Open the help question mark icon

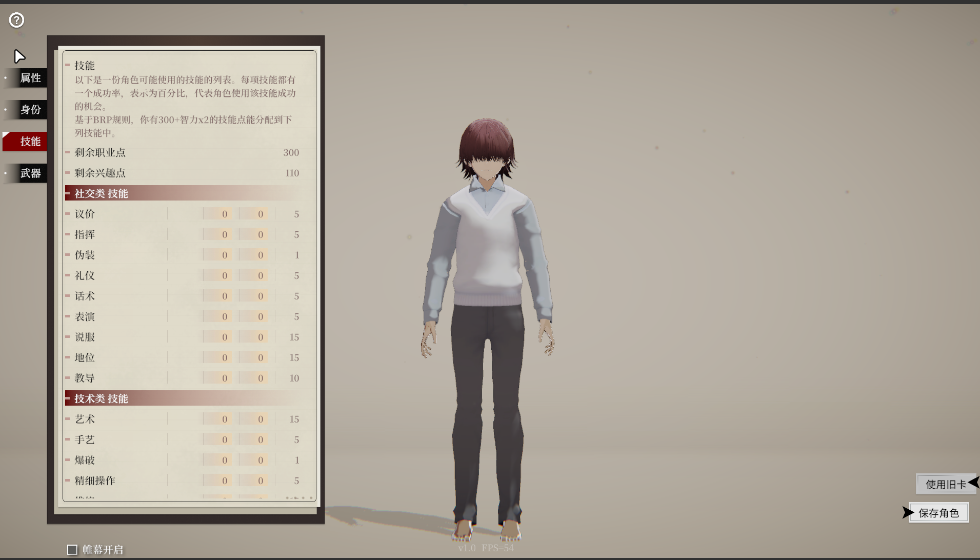click(x=16, y=20)
